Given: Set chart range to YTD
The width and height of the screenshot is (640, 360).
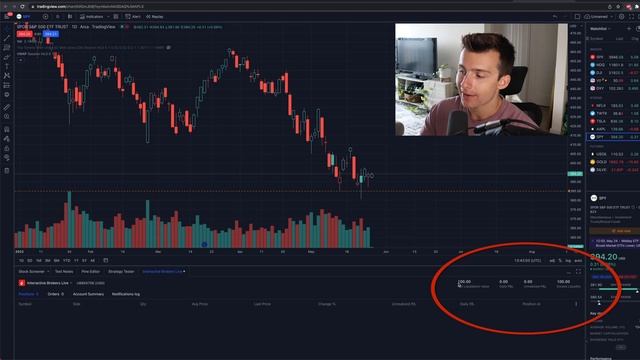Looking at the screenshot, I should [x=67, y=260].
